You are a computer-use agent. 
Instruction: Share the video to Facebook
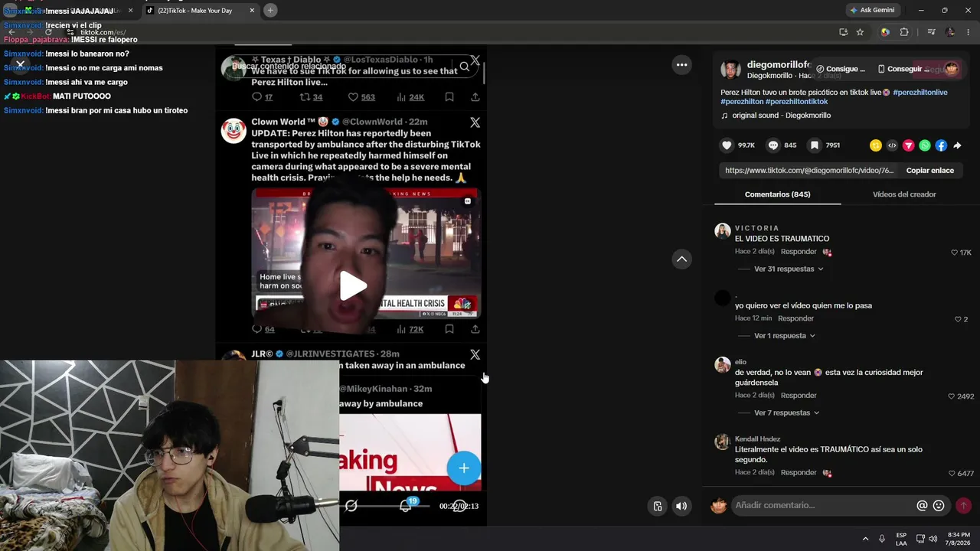tap(941, 145)
